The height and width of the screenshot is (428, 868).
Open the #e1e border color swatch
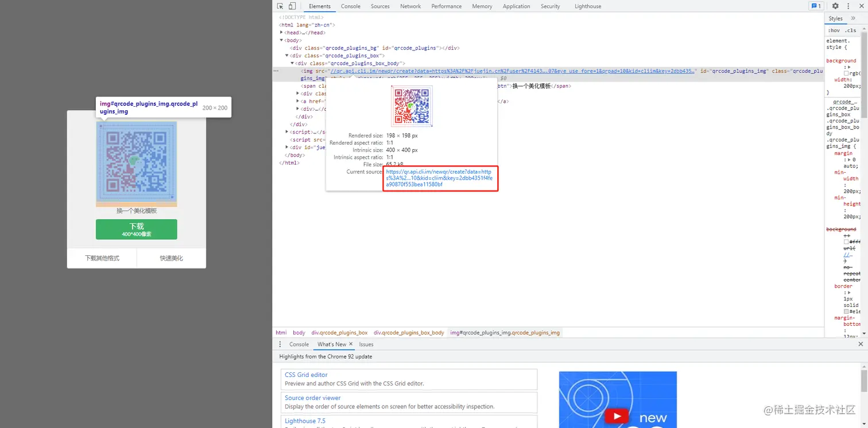(x=846, y=312)
